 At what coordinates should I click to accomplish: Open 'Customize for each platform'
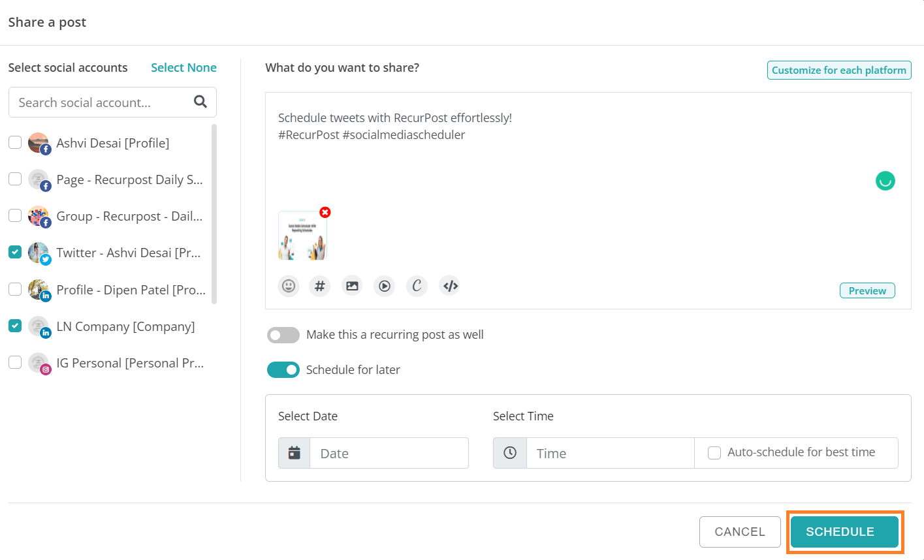[838, 70]
